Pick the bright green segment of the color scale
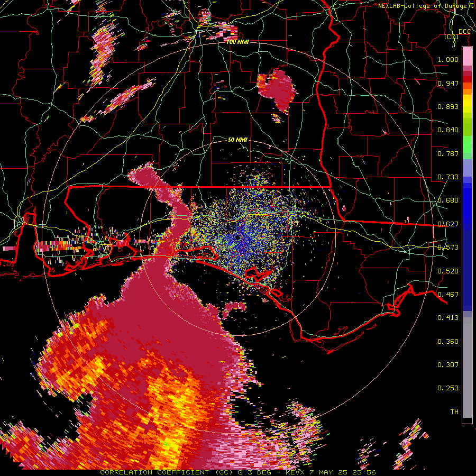This screenshot has height=476, width=476. [467, 144]
